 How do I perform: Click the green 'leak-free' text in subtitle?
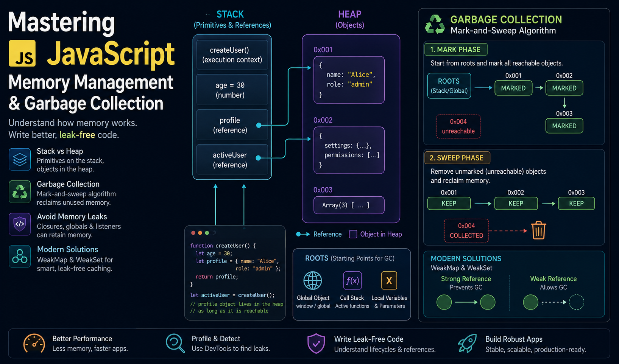77,135
